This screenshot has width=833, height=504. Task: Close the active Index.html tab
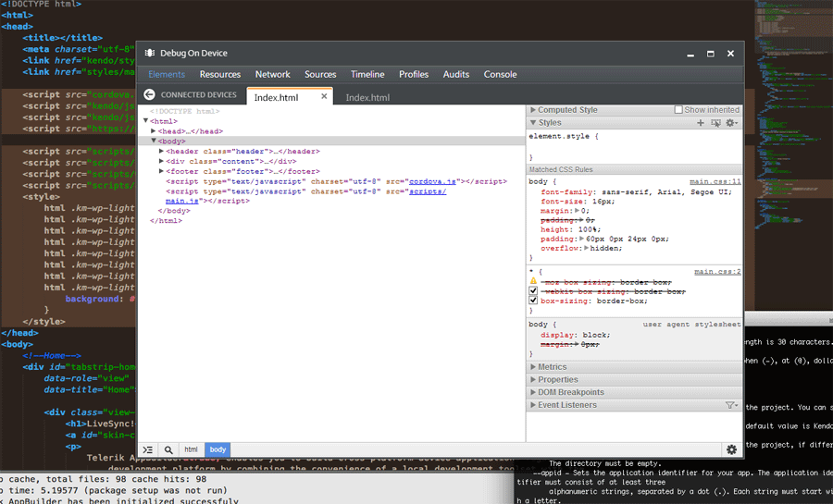324,96
